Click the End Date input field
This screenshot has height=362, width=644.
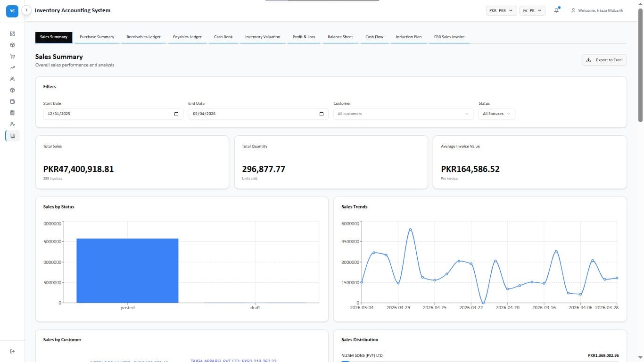tap(258, 114)
